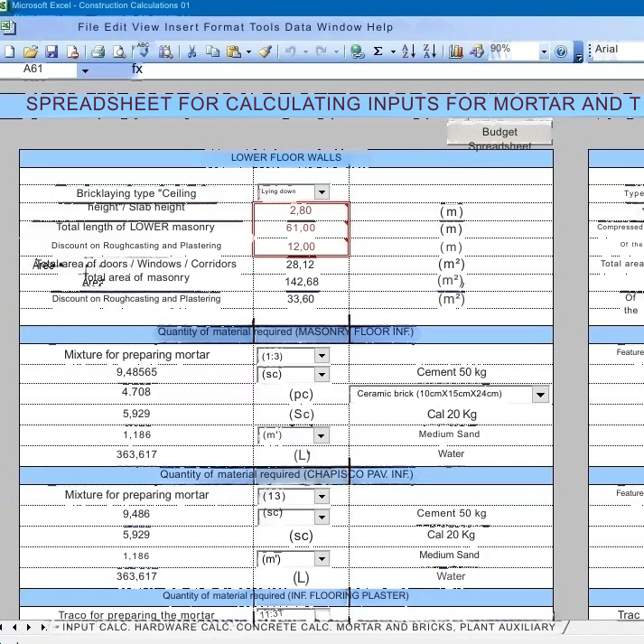
Task: Open a file with the Open folder icon
Action: [30, 51]
